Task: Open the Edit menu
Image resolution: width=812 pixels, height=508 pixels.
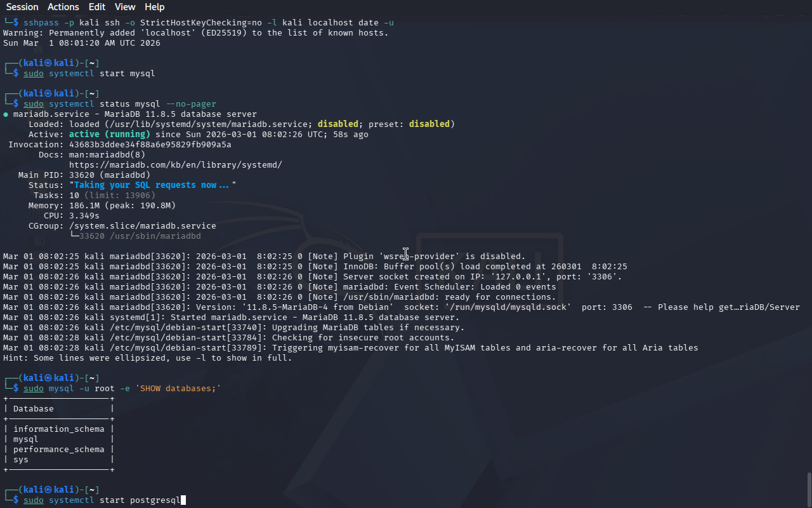Action: pyautogui.click(x=97, y=7)
